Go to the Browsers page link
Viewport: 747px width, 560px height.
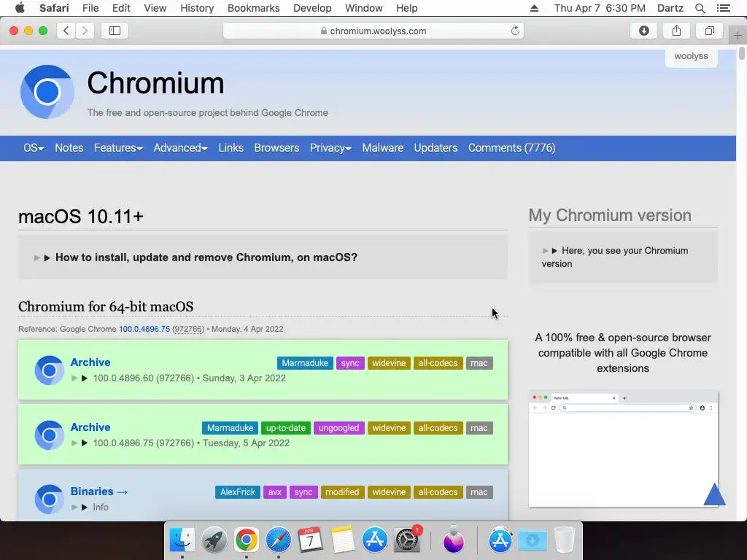pyautogui.click(x=276, y=148)
